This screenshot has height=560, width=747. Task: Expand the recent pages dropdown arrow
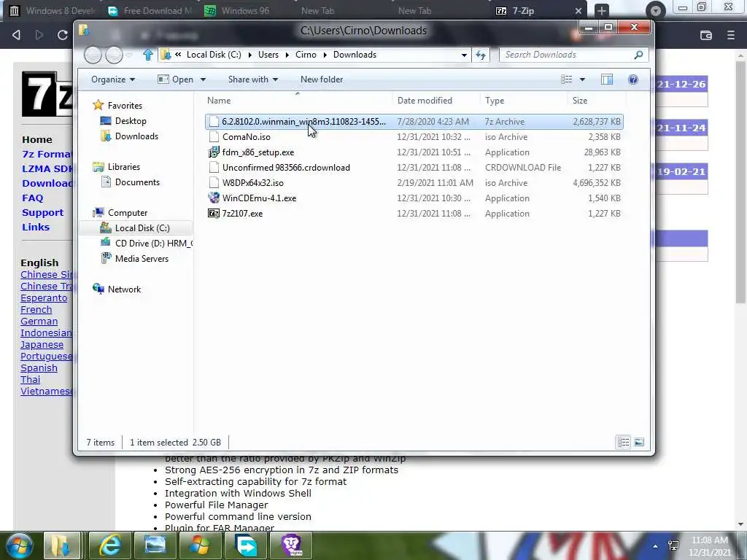pos(128,55)
